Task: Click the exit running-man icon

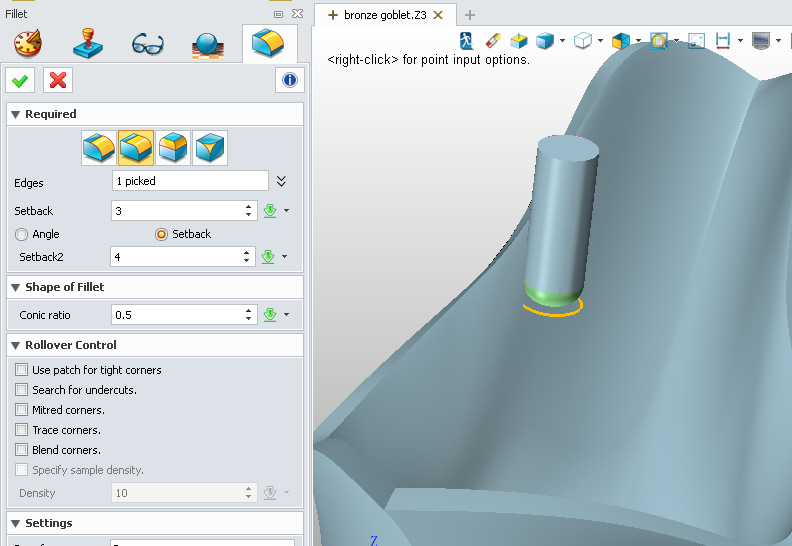Action: point(467,40)
